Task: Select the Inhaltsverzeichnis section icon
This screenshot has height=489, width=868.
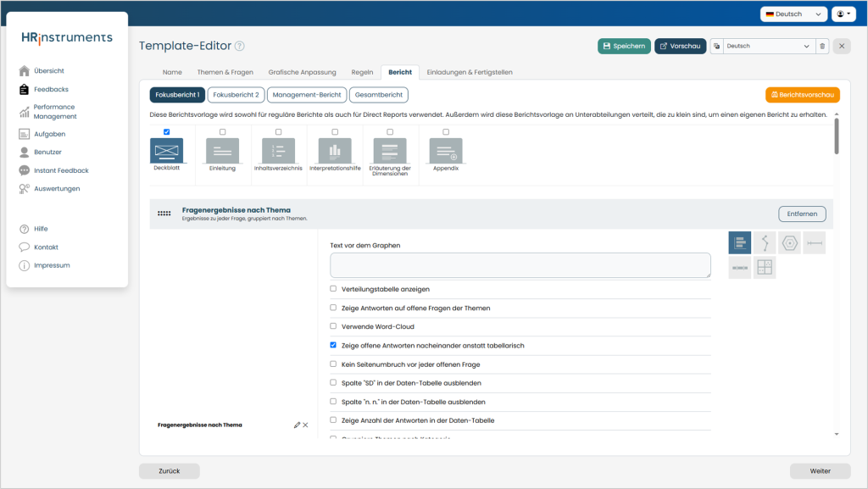Action: coord(278,151)
